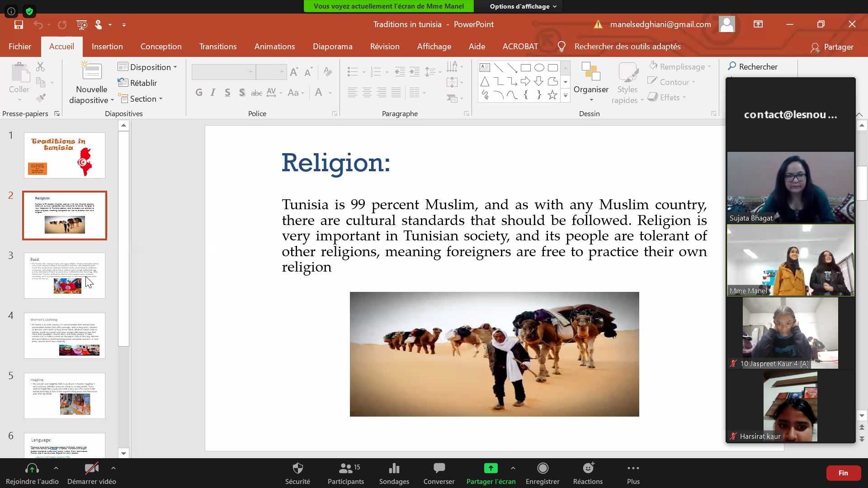Open the Animations ribbon tab
This screenshot has height=488, width=868.
point(274,47)
